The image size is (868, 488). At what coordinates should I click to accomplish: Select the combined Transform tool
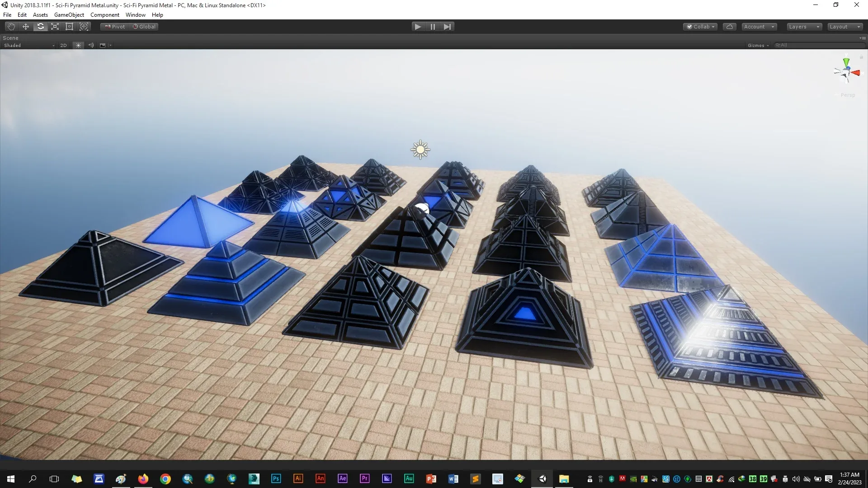tap(84, 27)
